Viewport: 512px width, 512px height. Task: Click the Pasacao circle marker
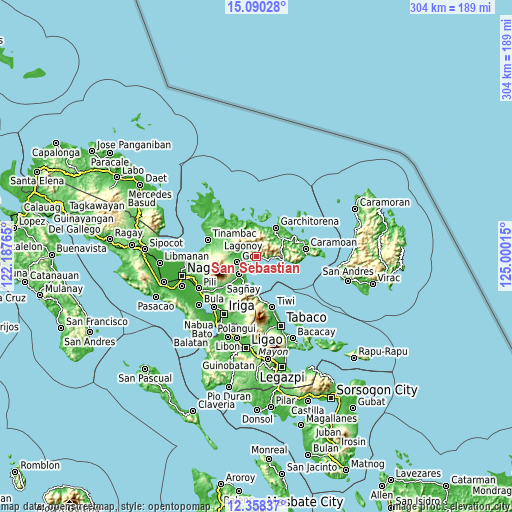click(x=156, y=297)
